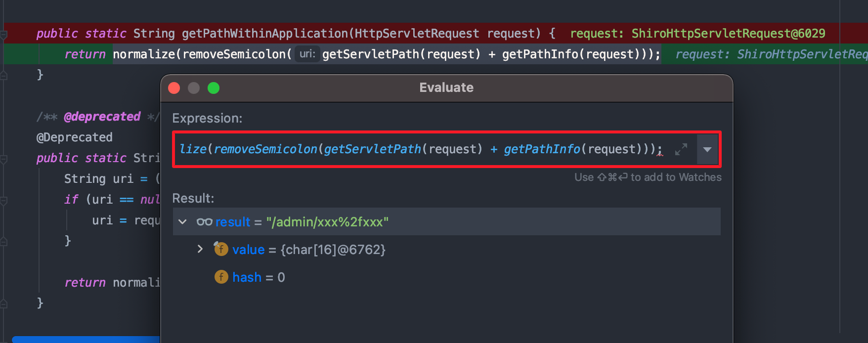This screenshot has height=343, width=868.
Task: Close the Evaluate dialog with red button
Action: coord(174,88)
